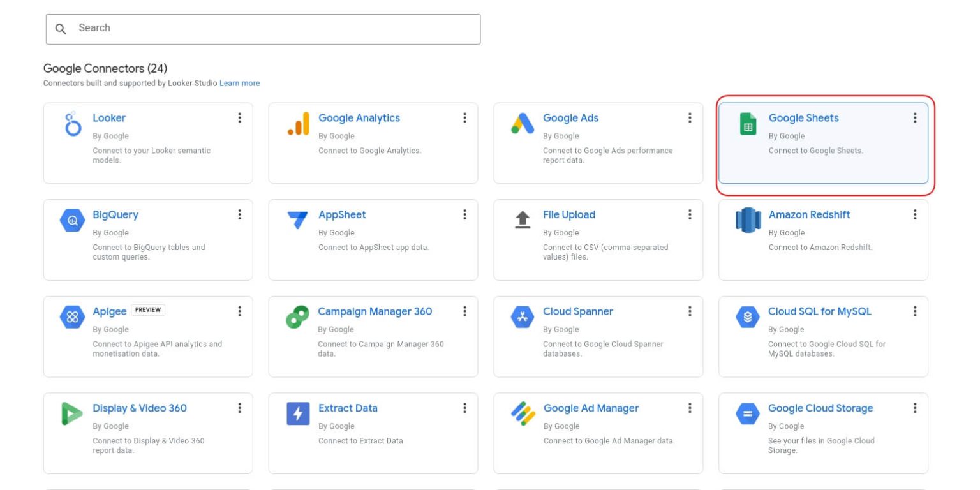Click the Looker connector icon
980x490 pixels.
tap(73, 124)
